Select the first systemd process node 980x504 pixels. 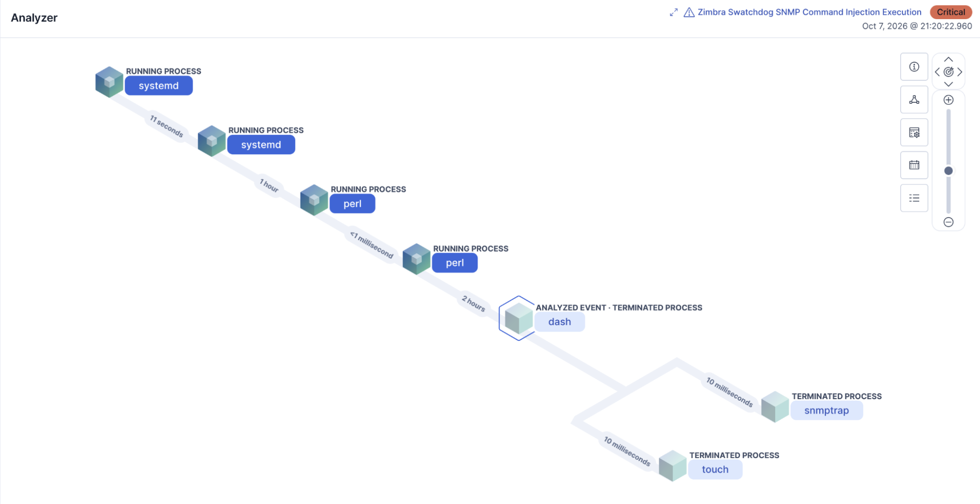point(159,86)
